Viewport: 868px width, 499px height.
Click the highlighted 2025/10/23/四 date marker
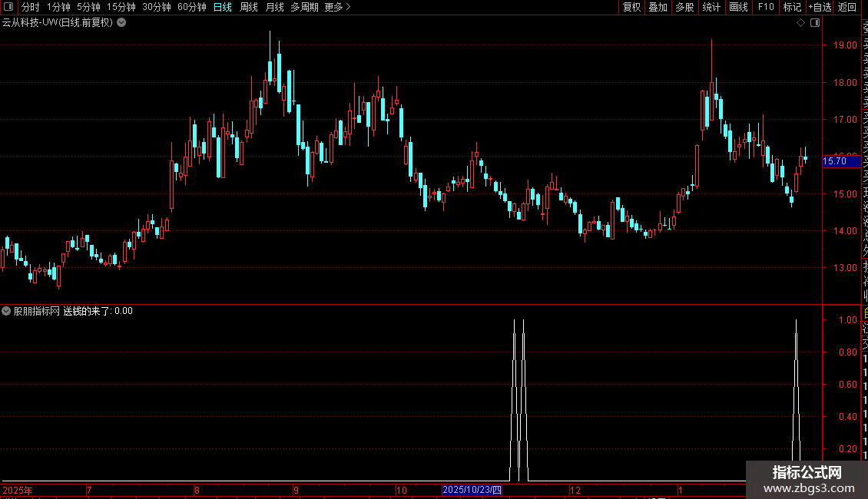point(472,490)
